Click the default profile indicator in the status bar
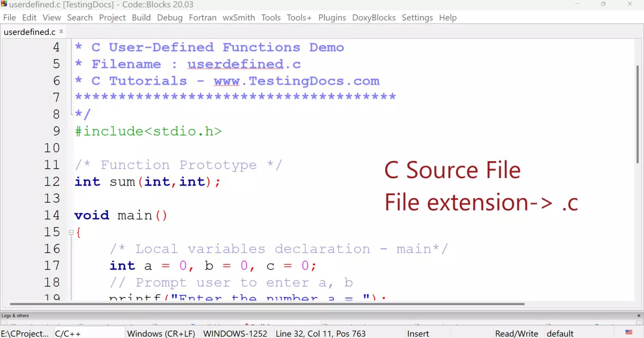Viewport: 644px width, 338px height. (560, 333)
